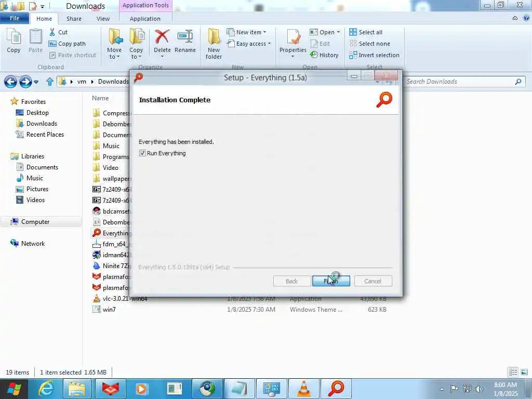Click the Everything magnifier taskbar icon
This screenshot has width=532, height=399.
coord(336,389)
